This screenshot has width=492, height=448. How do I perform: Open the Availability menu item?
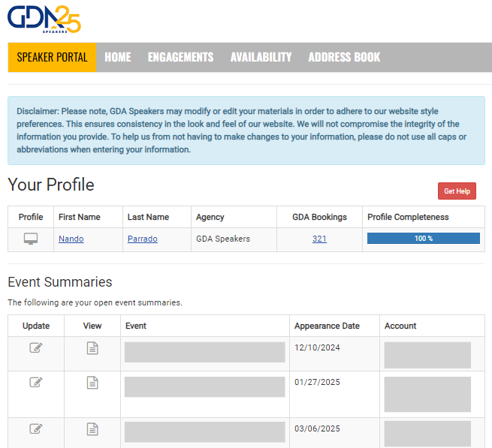261,57
